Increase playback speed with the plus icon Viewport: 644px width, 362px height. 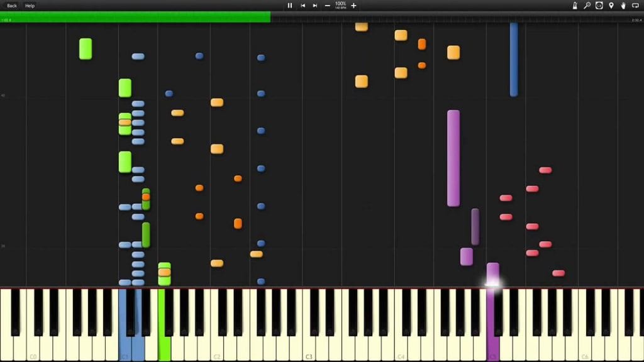pyautogui.click(x=353, y=6)
